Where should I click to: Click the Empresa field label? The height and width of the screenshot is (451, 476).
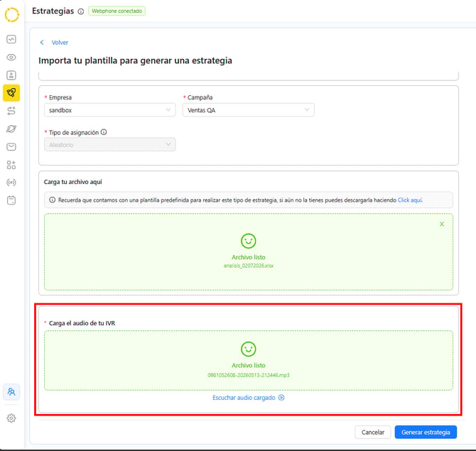pyautogui.click(x=60, y=97)
